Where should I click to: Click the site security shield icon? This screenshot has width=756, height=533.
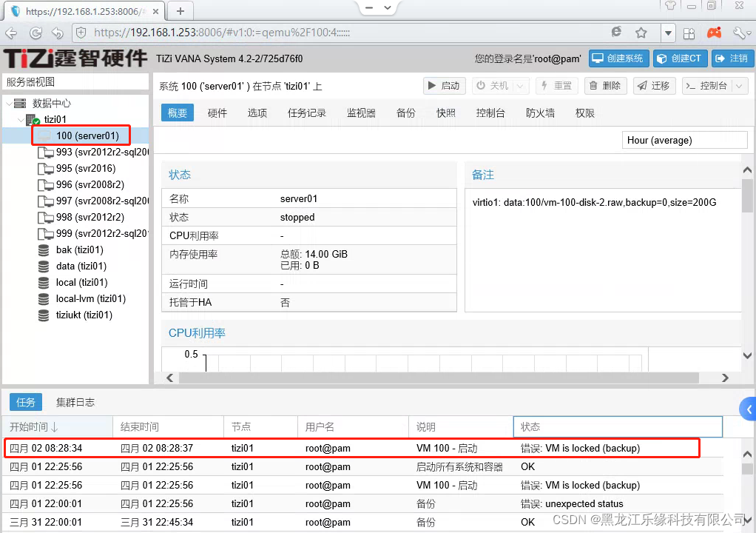pyautogui.click(x=81, y=33)
